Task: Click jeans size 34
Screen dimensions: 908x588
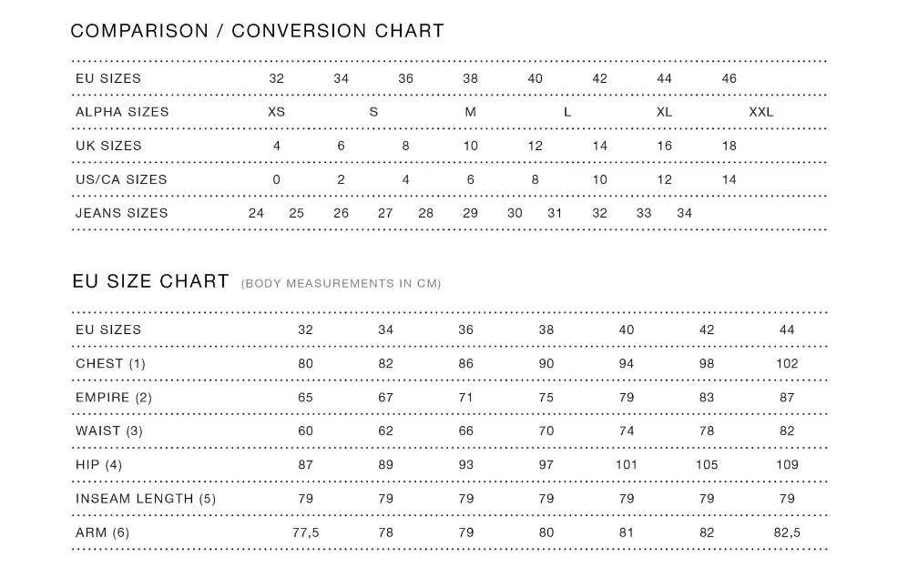Action: [685, 214]
